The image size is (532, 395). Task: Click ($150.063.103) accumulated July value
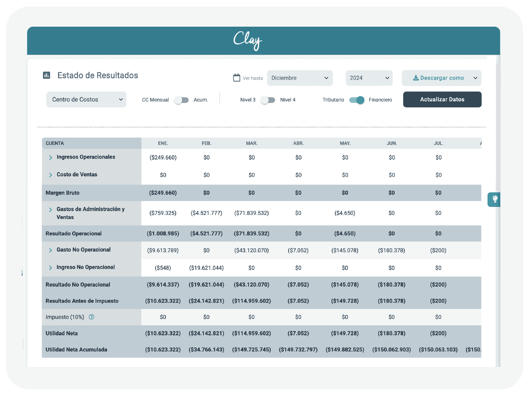[x=438, y=350]
